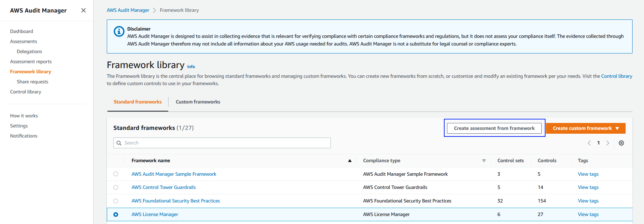Screen dimensions: 644x224
Task: Click 'AWS License Manager' compliance type cell
Action: [x=386, y=214]
